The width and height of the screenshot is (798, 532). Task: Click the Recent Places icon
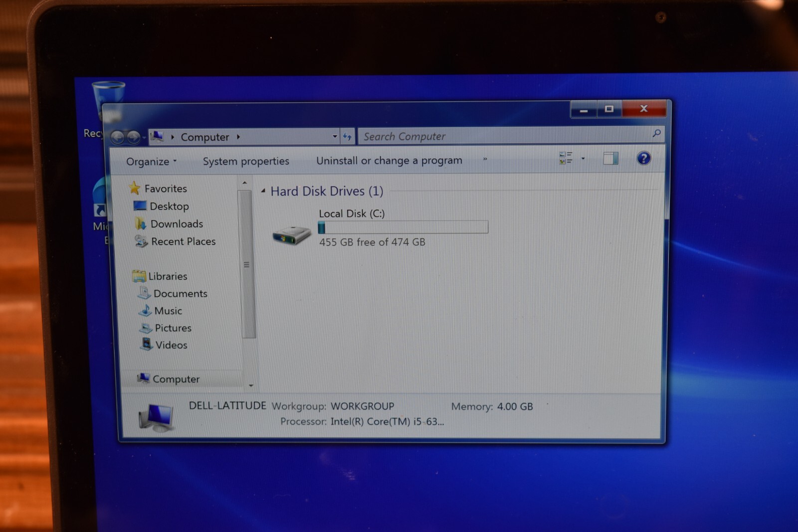tap(141, 241)
